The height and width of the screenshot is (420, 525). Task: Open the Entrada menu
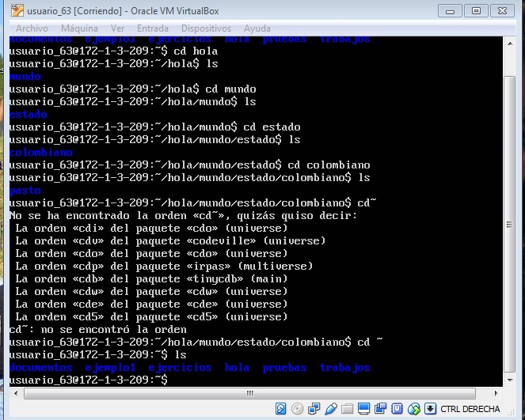click(152, 28)
